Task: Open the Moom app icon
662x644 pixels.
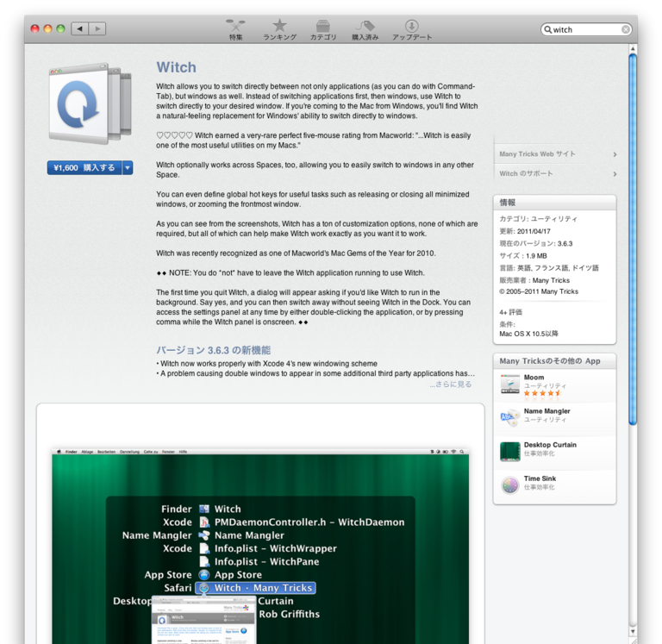Action: (x=510, y=384)
